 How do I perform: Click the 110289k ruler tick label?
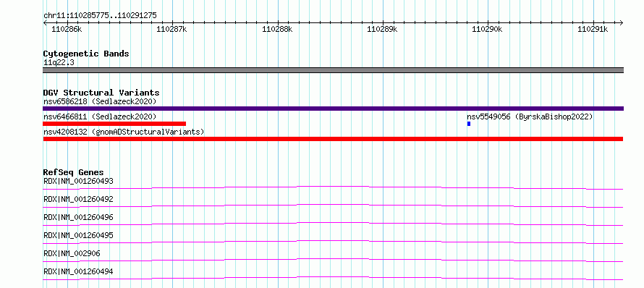click(x=382, y=29)
